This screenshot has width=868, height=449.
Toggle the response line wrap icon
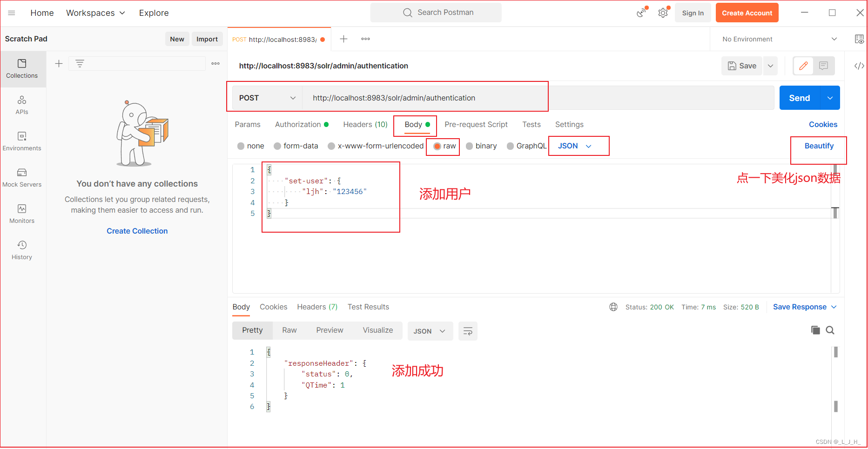[468, 331]
